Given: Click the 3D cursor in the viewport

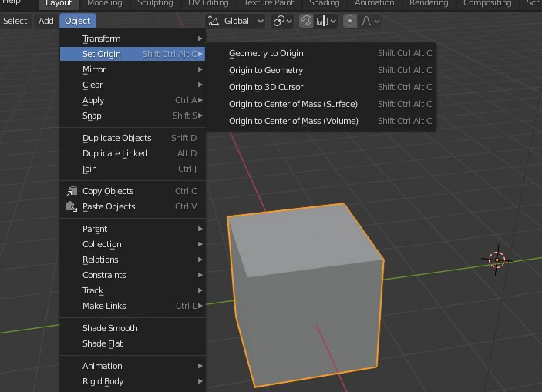Looking at the screenshot, I should click(497, 260).
